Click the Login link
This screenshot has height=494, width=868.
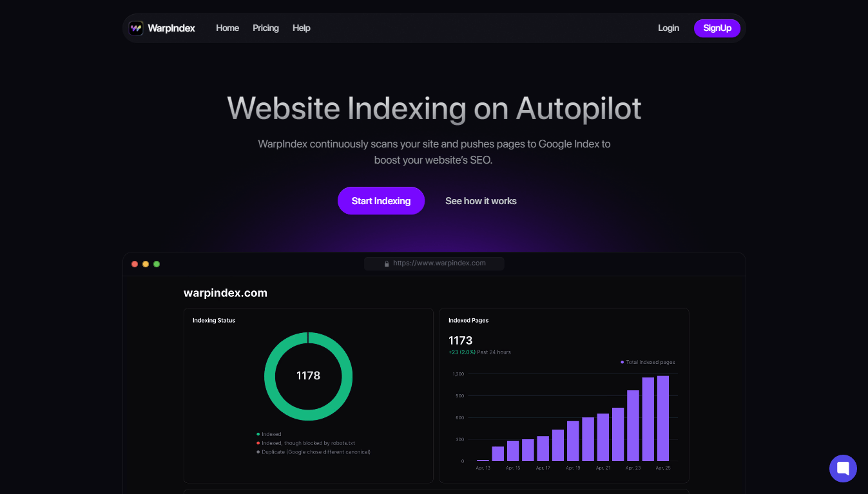668,28
